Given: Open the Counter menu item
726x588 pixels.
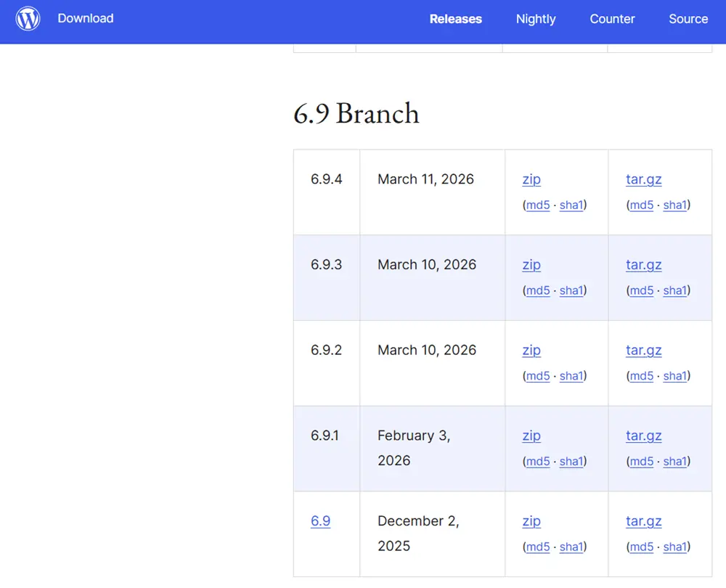Looking at the screenshot, I should pyautogui.click(x=612, y=19).
